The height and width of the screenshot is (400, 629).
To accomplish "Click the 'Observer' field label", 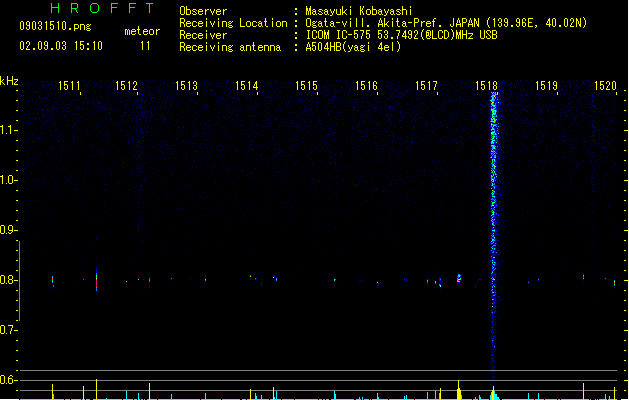I will click(x=203, y=11).
